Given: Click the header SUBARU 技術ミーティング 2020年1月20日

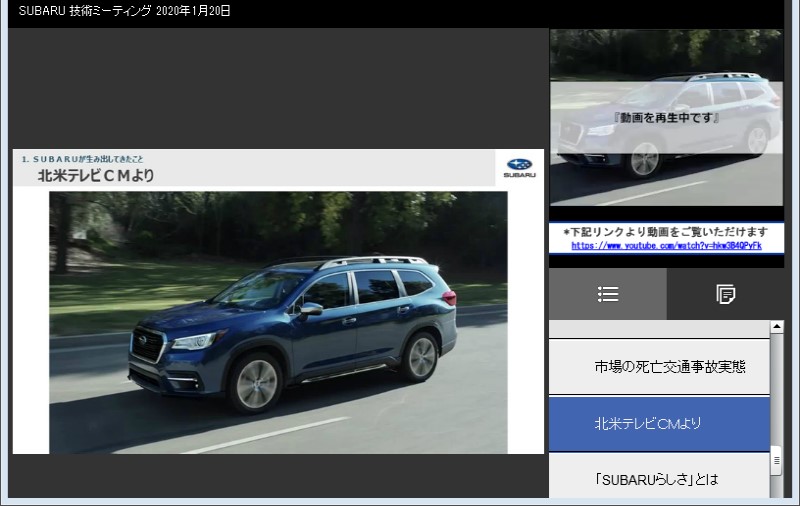Looking at the screenshot, I should point(124,11).
